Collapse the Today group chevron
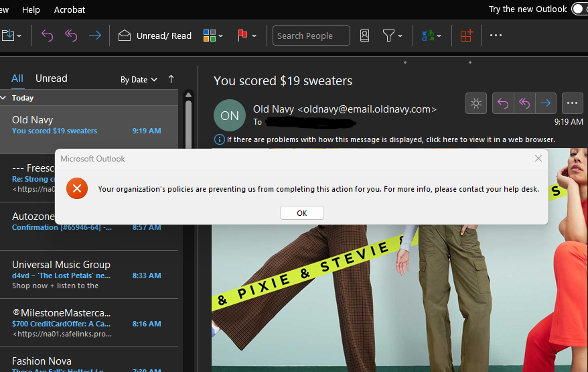The height and width of the screenshot is (372, 588). 3,98
